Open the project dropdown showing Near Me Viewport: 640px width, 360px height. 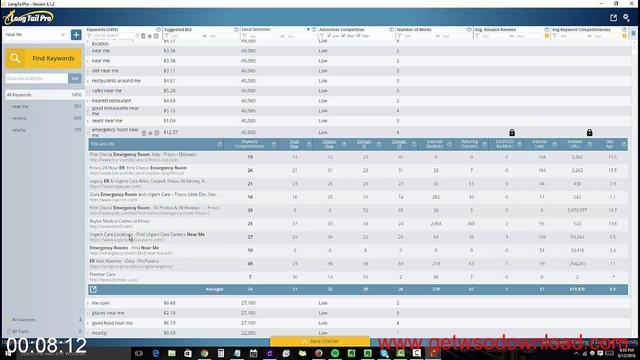coord(35,35)
